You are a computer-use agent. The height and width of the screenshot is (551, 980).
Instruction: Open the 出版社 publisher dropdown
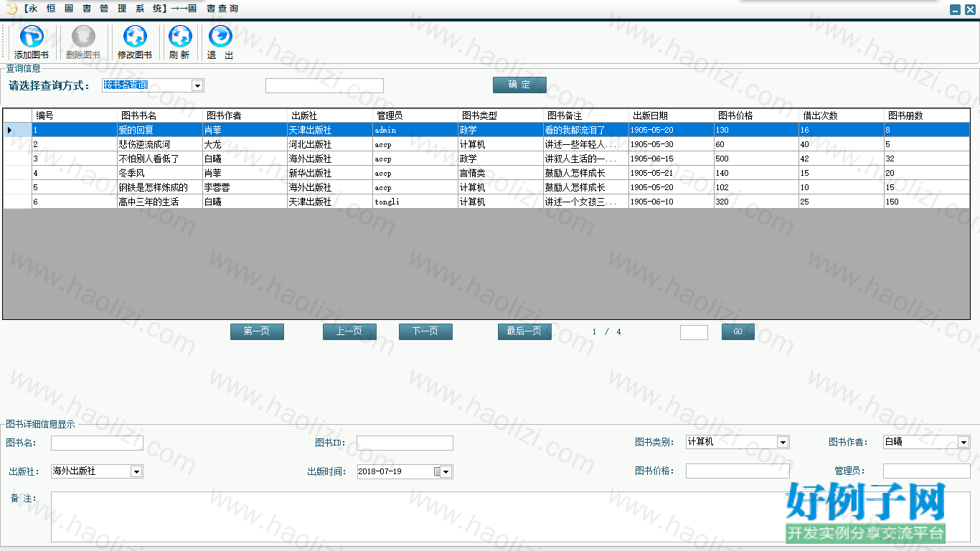[x=136, y=471]
